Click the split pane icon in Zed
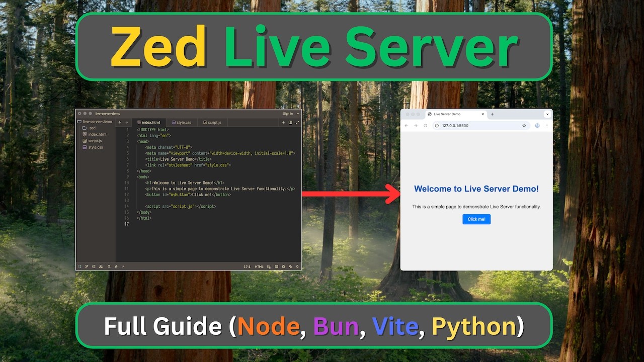The width and height of the screenshot is (644, 362). [290, 122]
